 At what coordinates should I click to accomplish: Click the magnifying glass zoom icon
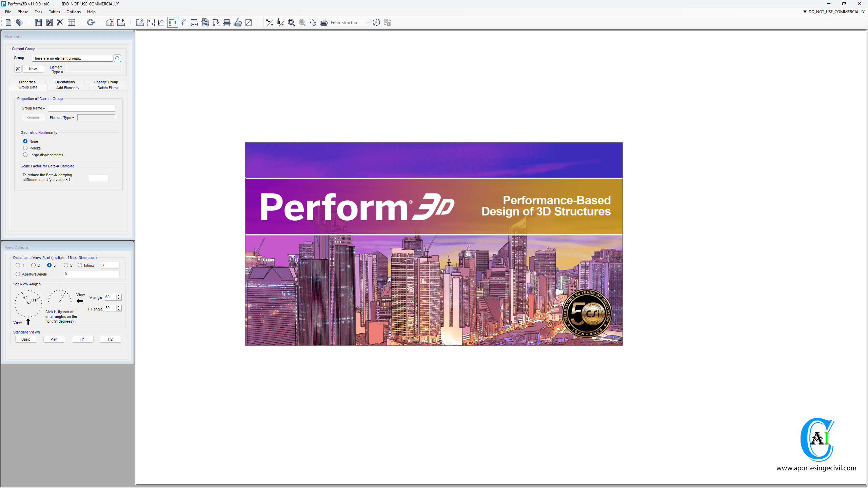(291, 23)
